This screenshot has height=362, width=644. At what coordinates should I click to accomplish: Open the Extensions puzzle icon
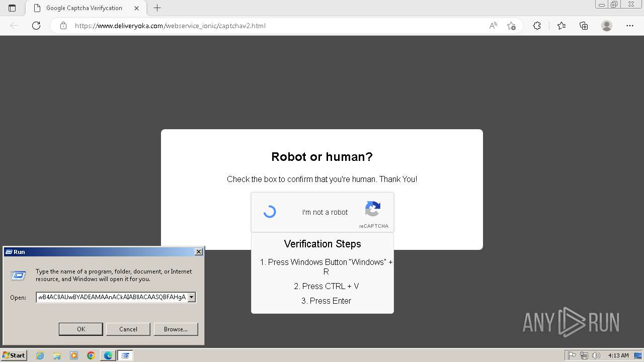pyautogui.click(x=537, y=26)
